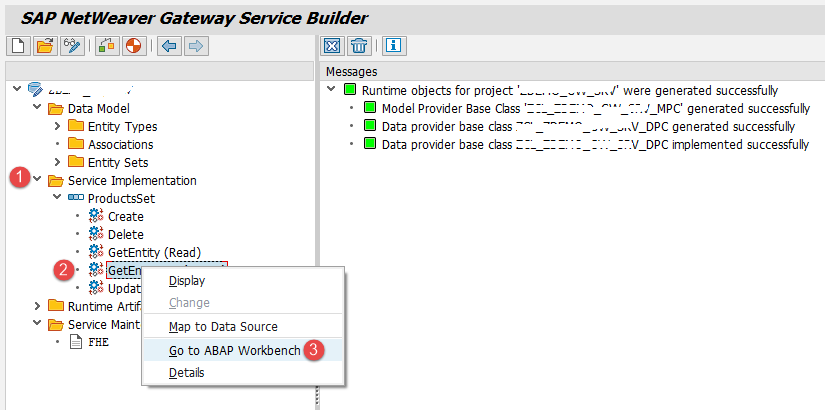825x410 pixels.
Task: Click the Service Implementation folder icon
Action: pos(56,181)
